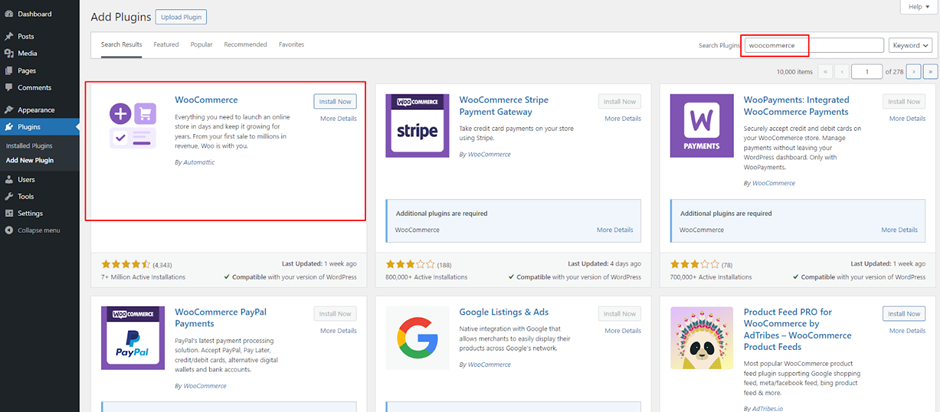Open More Details for Product Feed PRO
The image size is (940, 412).
(x=907, y=331)
